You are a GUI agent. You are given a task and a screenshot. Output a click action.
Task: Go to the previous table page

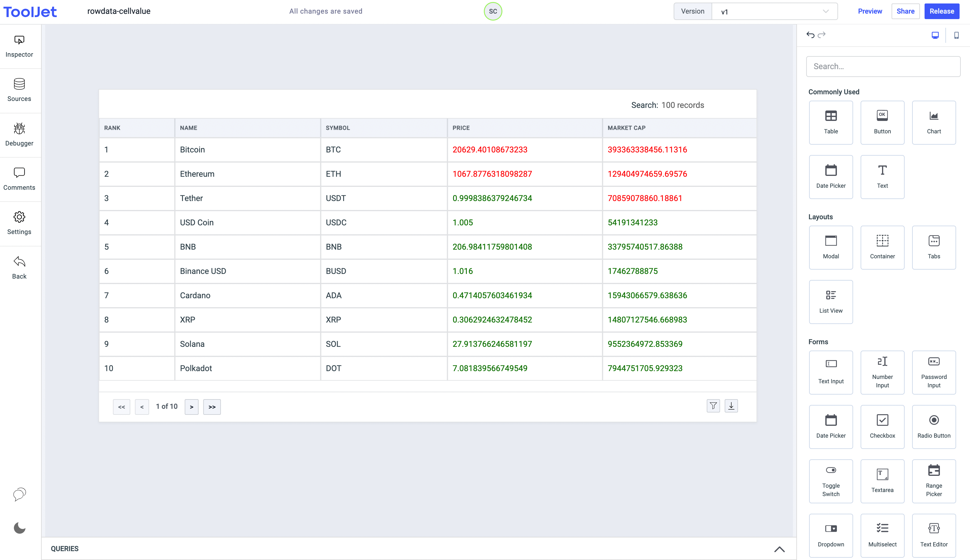pyautogui.click(x=142, y=407)
